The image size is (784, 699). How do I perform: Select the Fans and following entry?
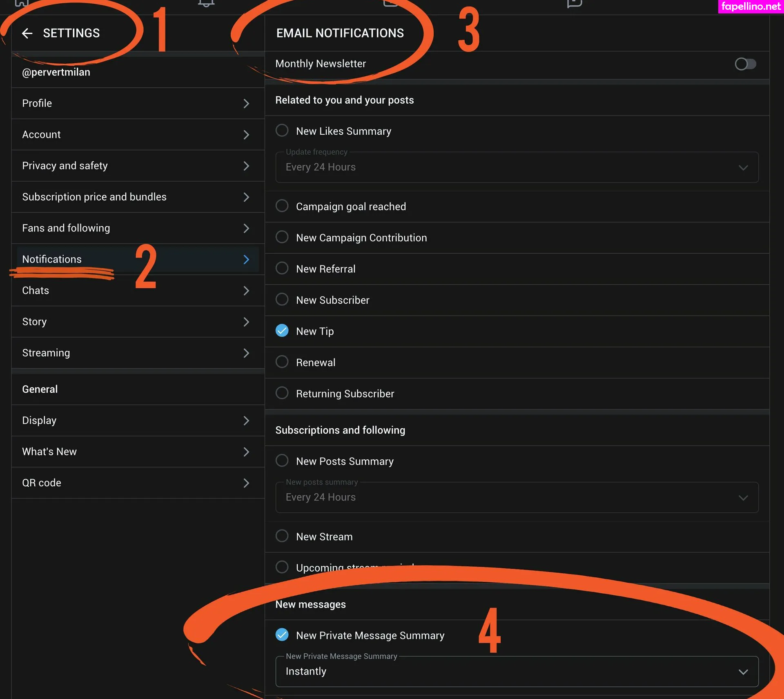pyautogui.click(x=135, y=228)
